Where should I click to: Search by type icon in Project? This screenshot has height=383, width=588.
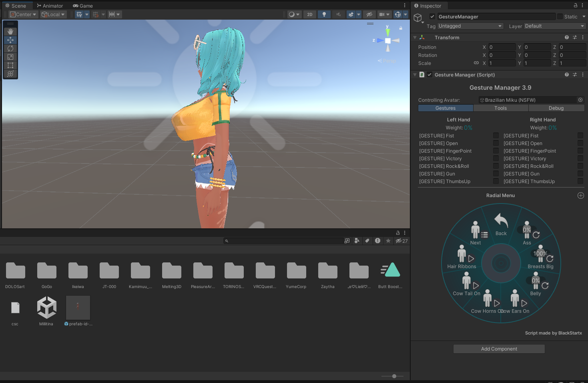pos(357,241)
